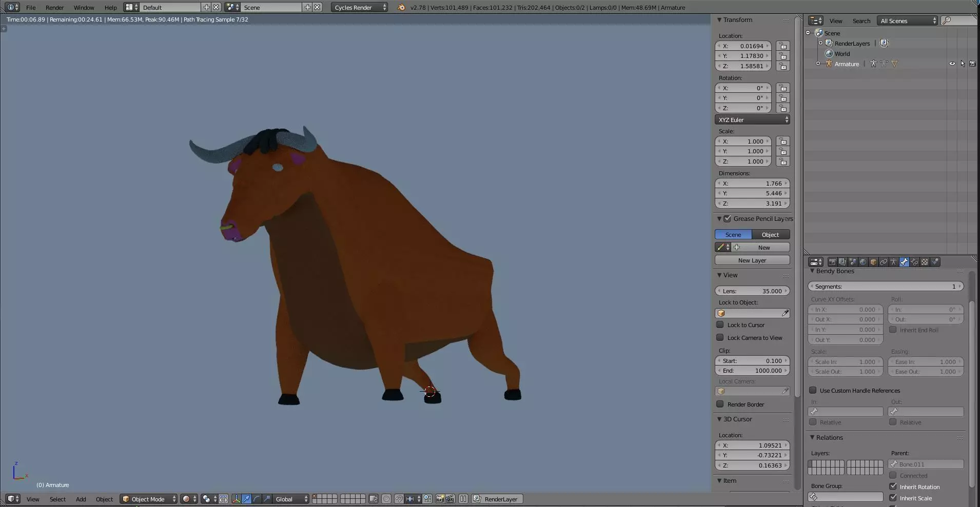This screenshot has width=980, height=507.
Task: Open the Object Mode dropdown
Action: pos(149,499)
